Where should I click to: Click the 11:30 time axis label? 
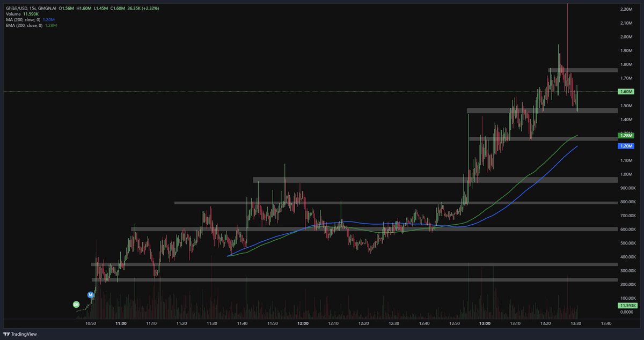point(212,323)
